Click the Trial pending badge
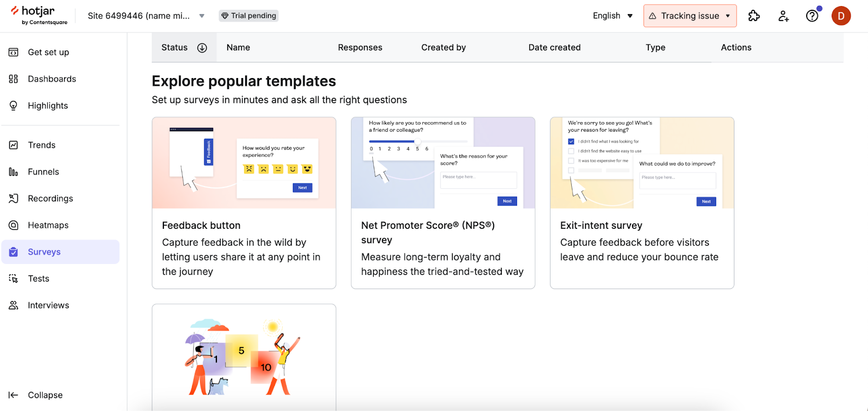Screen dimensions: 868x411 coord(248,16)
